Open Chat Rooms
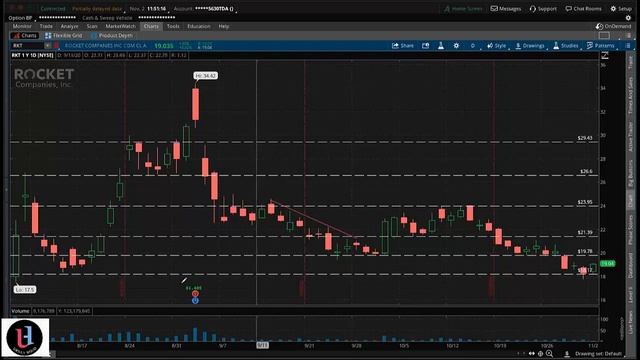 583,9
